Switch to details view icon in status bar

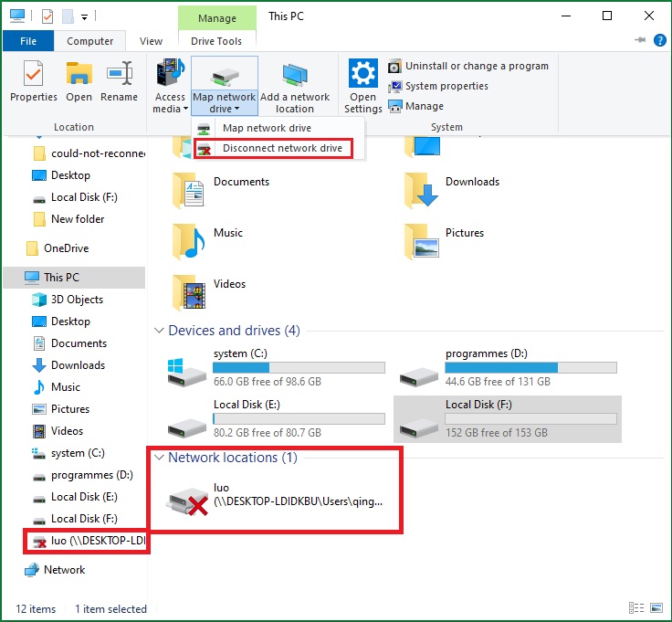[636, 608]
